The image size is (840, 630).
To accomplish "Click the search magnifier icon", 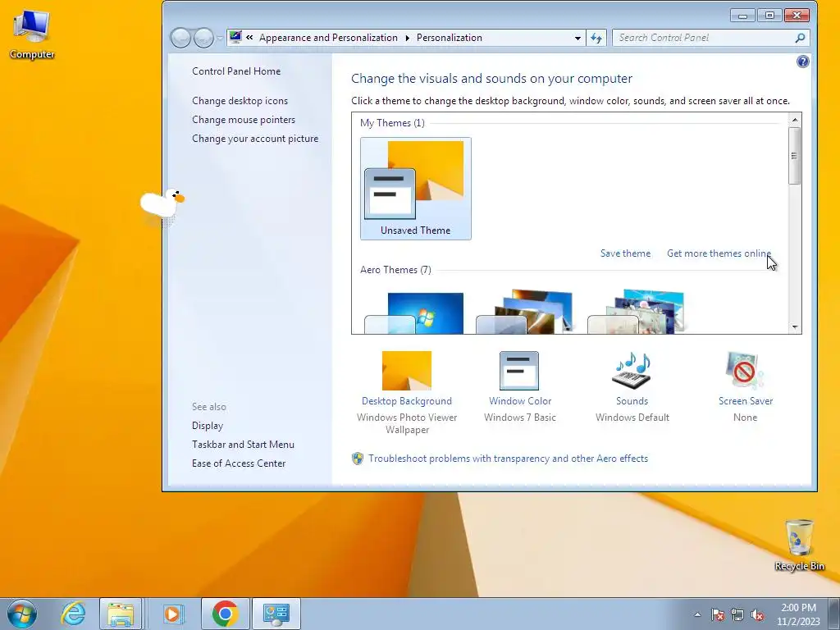I will [800, 38].
